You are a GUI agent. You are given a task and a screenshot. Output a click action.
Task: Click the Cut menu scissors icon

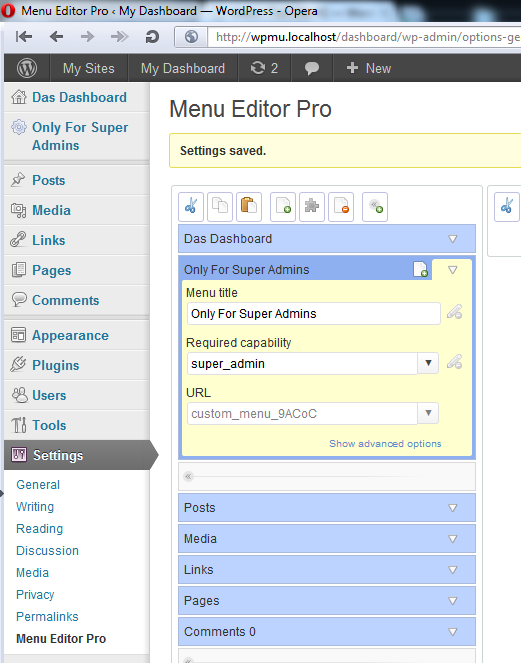pos(191,207)
